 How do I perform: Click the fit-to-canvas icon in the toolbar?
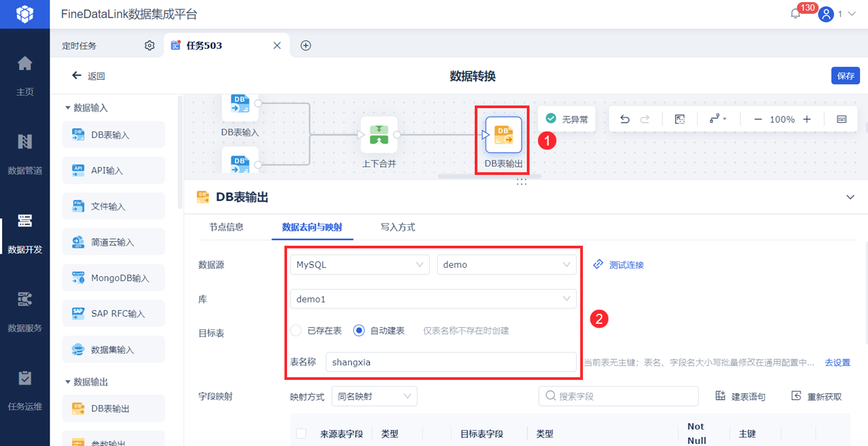coord(680,119)
